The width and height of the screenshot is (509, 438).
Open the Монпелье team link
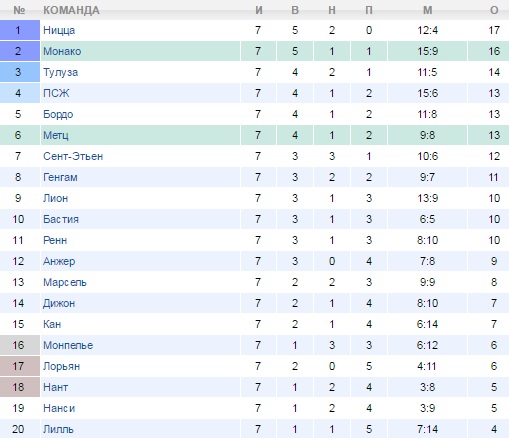[x=68, y=345]
